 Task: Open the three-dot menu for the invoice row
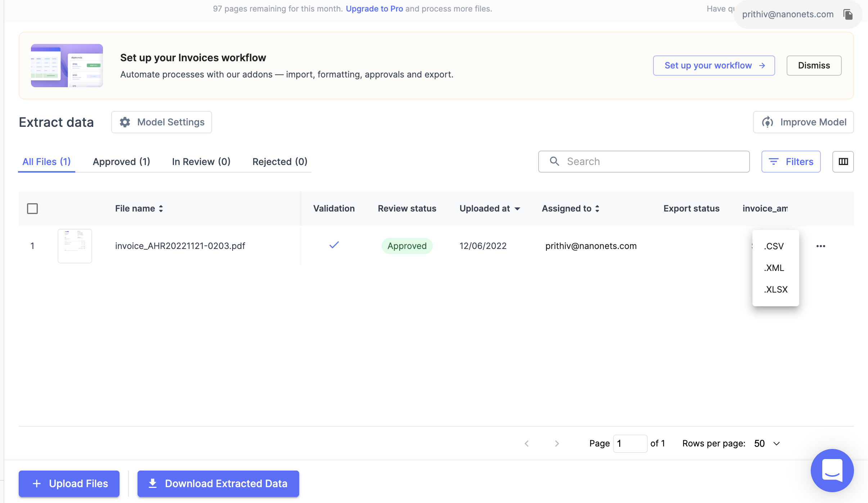coord(821,246)
